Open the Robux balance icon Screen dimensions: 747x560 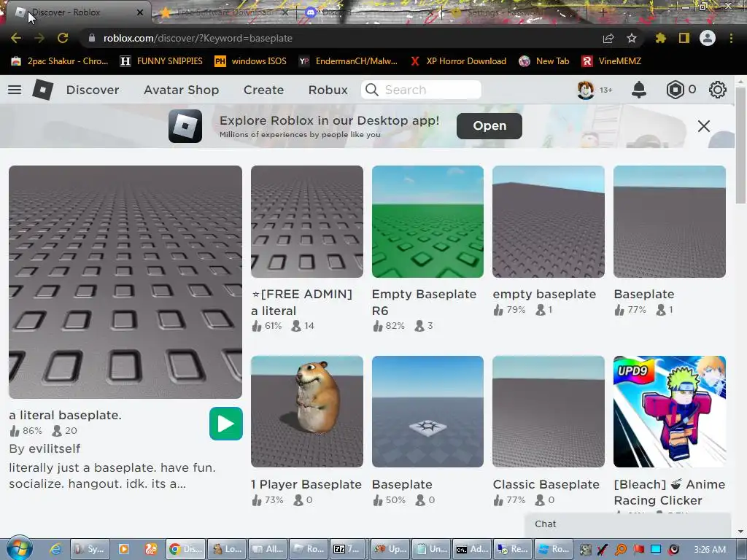[675, 90]
